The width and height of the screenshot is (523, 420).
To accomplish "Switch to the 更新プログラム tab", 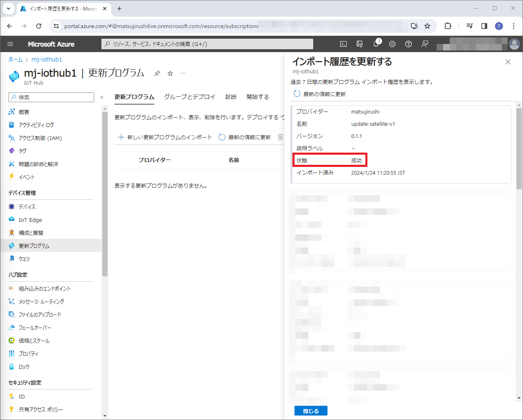I will (x=134, y=97).
